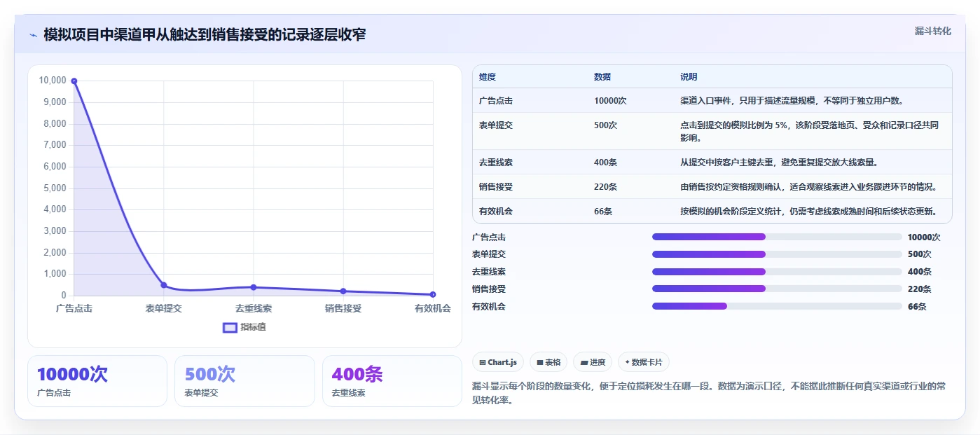This screenshot has height=435, width=980.
Task: Click the 销售接受 progress bar
Action: (777, 289)
